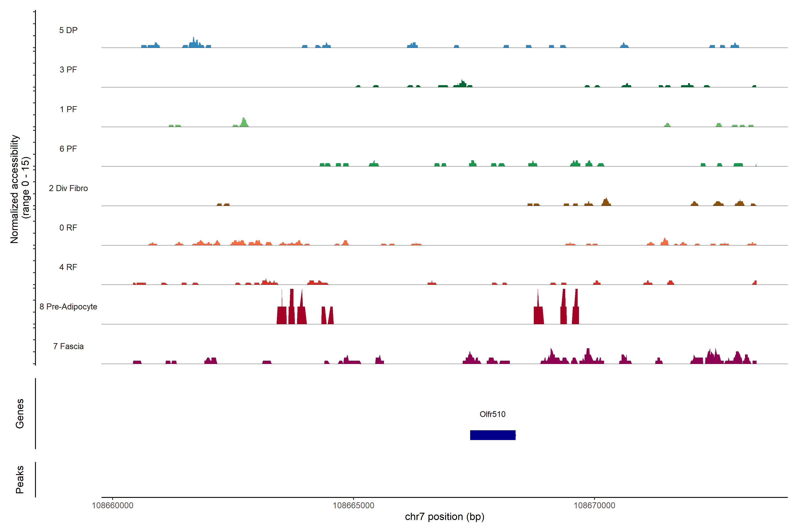Click the 6 PF track label
The image size is (798, 532).
[68, 149]
